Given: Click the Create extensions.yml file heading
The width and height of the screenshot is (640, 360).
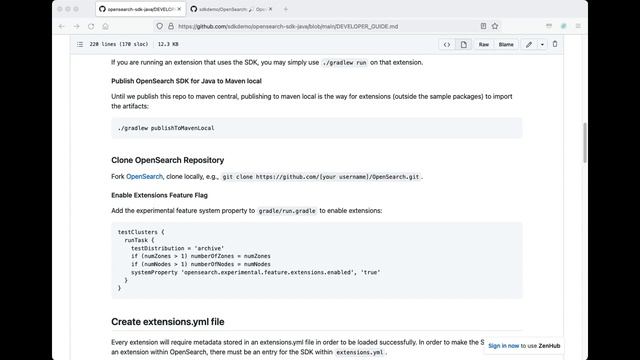Looking at the screenshot, I should click(167, 322).
